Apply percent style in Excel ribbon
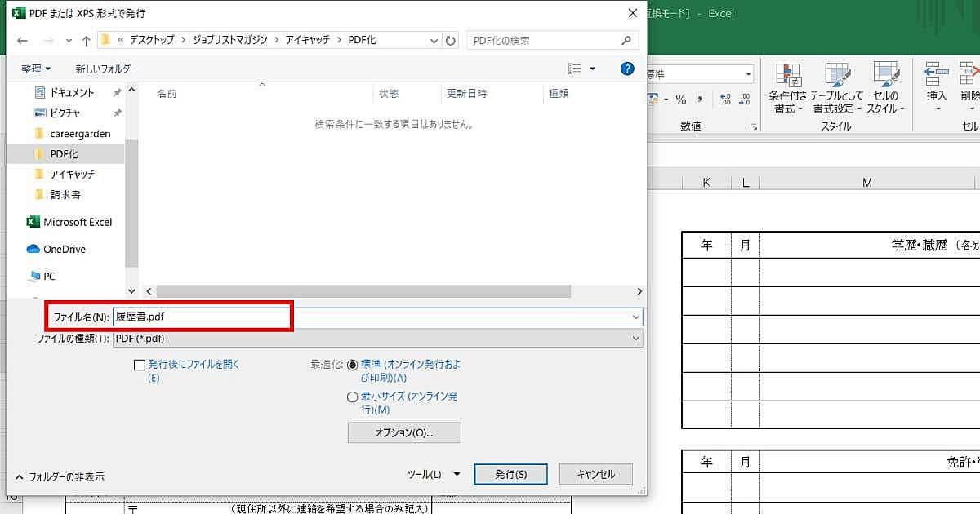Viewport: 980px width, 514px height. click(680, 100)
